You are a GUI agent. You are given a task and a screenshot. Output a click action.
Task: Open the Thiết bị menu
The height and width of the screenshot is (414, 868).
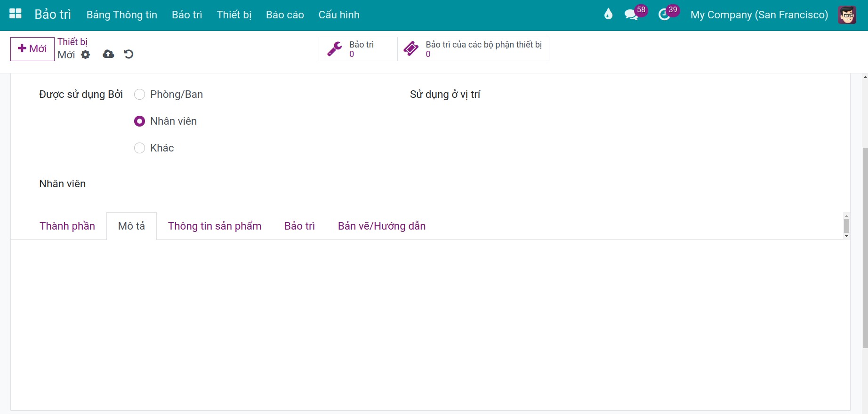[x=234, y=15]
